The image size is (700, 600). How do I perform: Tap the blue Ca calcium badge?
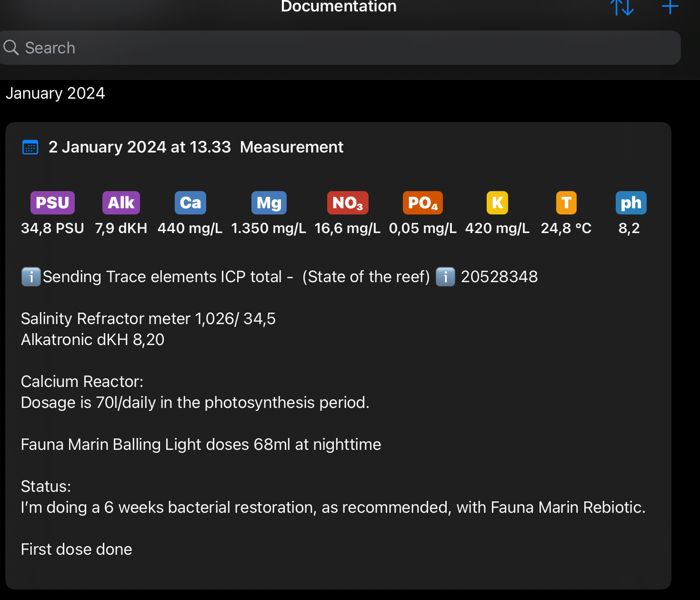190,203
